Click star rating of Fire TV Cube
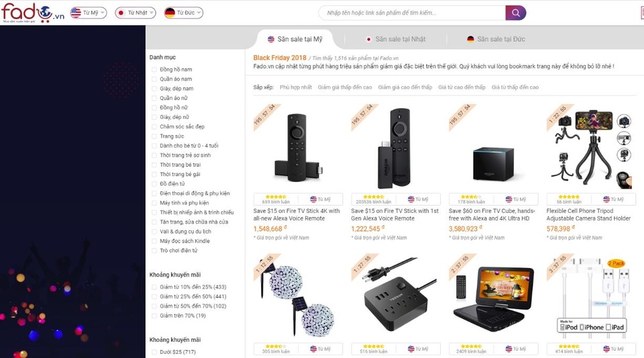Viewport: 644px width, 358px height. coord(470,197)
